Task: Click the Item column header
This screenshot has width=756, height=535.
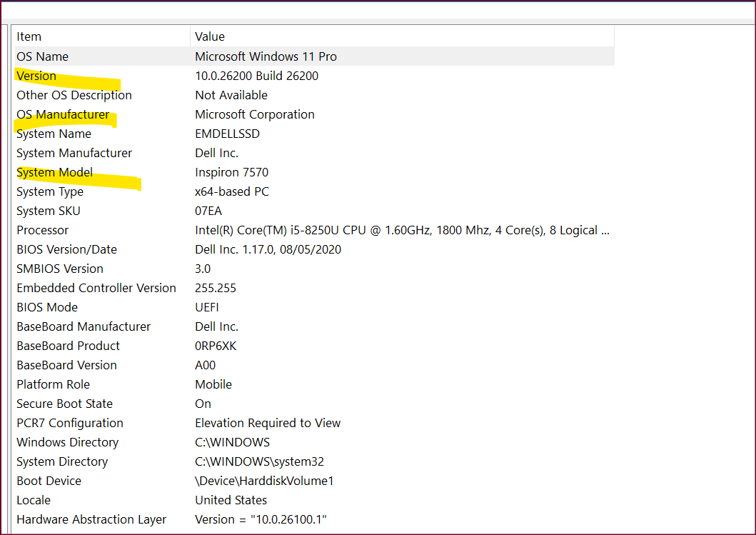Action: pyautogui.click(x=102, y=36)
